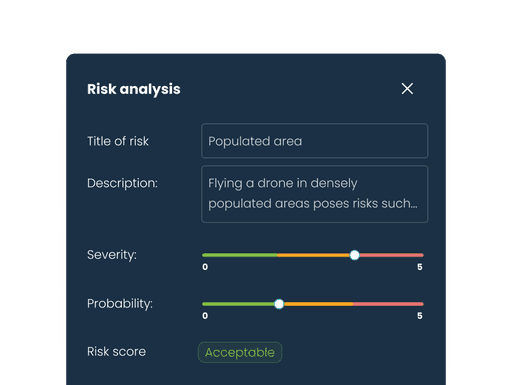Click the Title of risk label
The height and width of the screenshot is (385, 512).
(x=118, y=141)
